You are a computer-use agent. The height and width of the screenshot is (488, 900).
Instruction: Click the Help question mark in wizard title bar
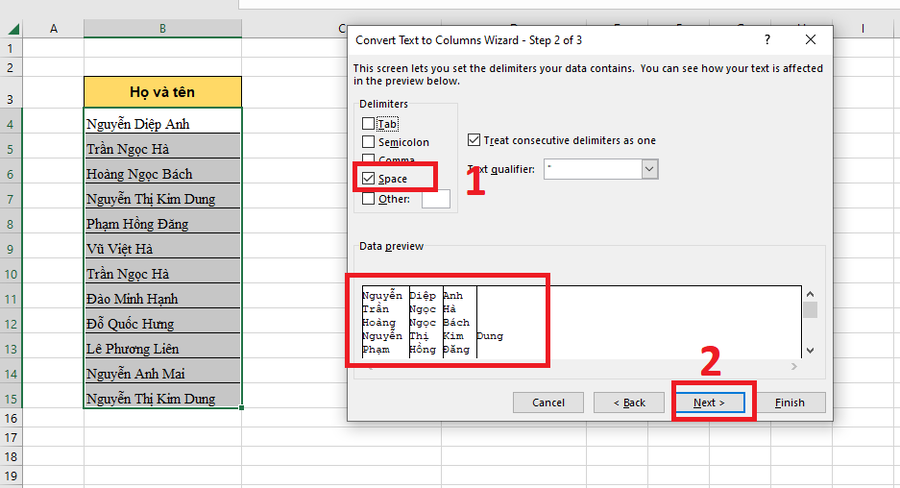[x=767, y=40]
